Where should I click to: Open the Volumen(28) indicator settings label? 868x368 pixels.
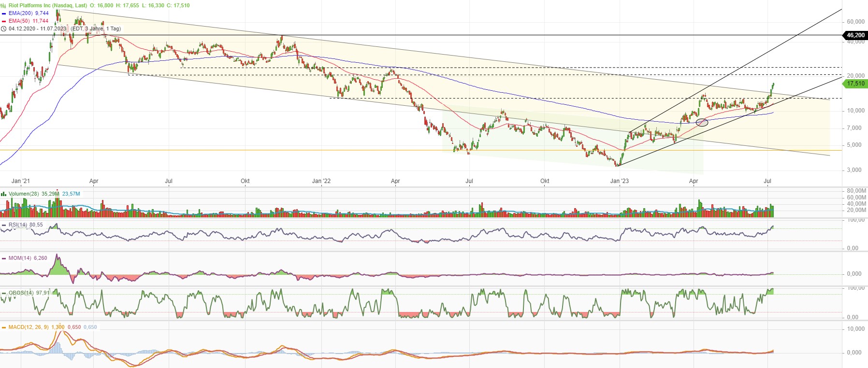[x=24, y=194]
